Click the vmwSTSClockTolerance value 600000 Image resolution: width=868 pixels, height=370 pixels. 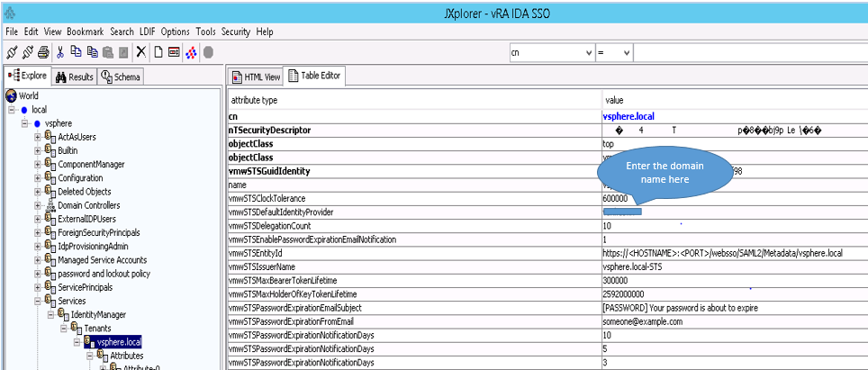pyautogui.click(x=615, y=199)
